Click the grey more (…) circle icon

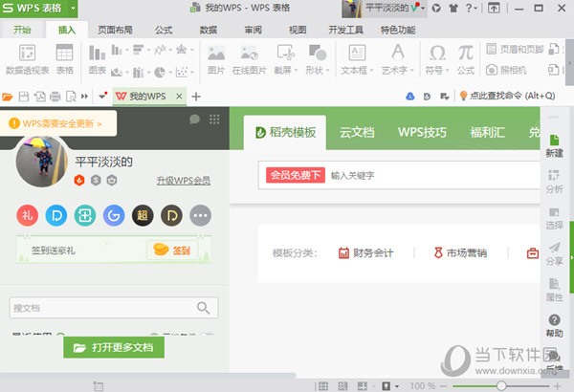coord(200,215)
